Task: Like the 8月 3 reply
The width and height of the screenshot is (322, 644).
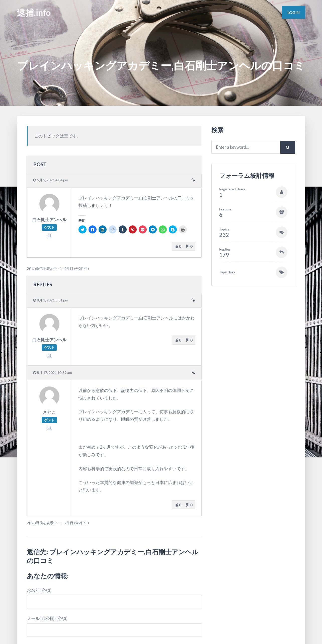Action: click(178, 340)
